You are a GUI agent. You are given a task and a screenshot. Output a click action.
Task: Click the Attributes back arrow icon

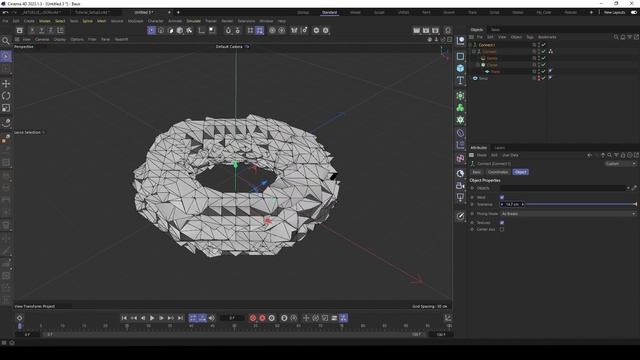pyautogui.click(x=589, y=155)
